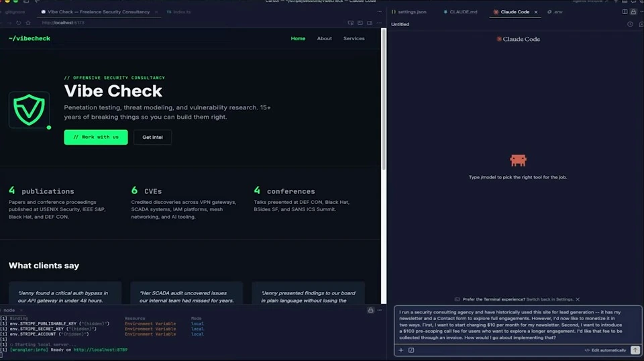Click the middle browser preview toolbar icon
This screenshot has width=644, height=361.
[360, 23]
